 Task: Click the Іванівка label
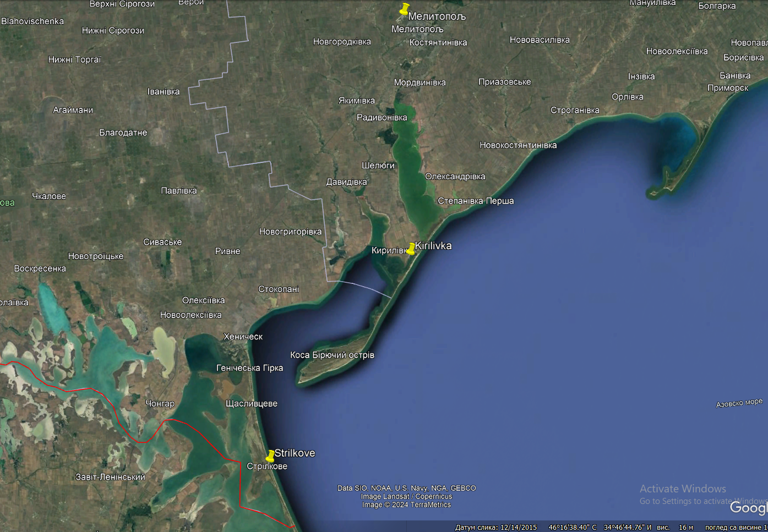coord(164,91)
